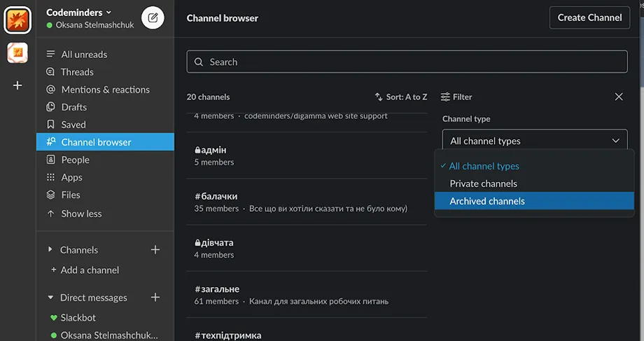
Task: Select Archived channels option
Action: click(534, 201)
